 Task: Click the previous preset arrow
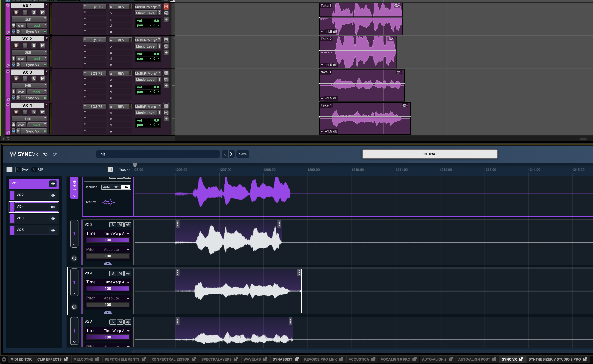225,154
